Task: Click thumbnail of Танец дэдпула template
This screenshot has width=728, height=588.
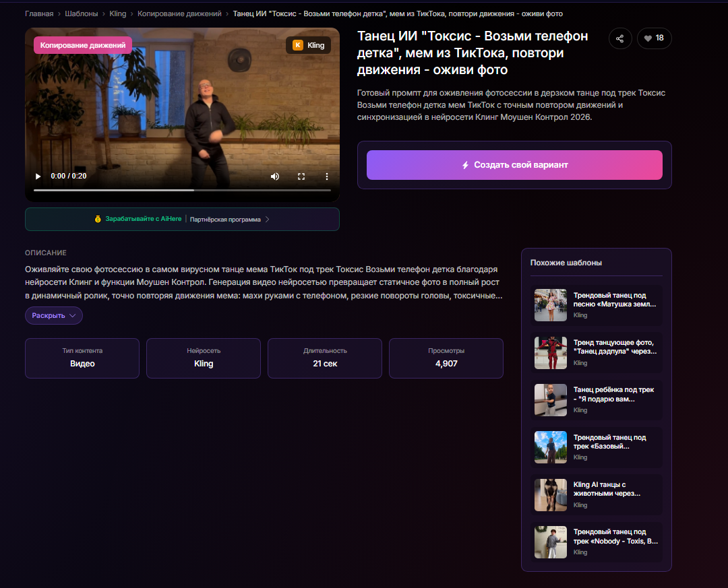Action: (551, 353)
